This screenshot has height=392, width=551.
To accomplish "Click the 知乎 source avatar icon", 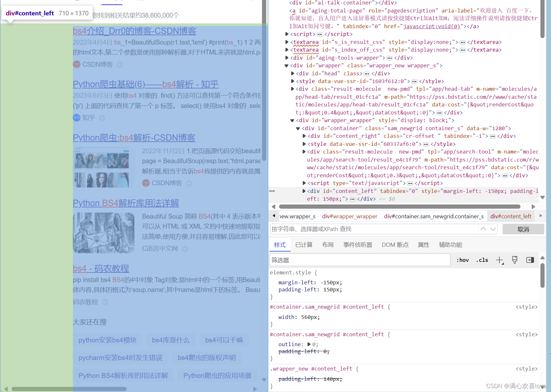I will coord(76,118).
